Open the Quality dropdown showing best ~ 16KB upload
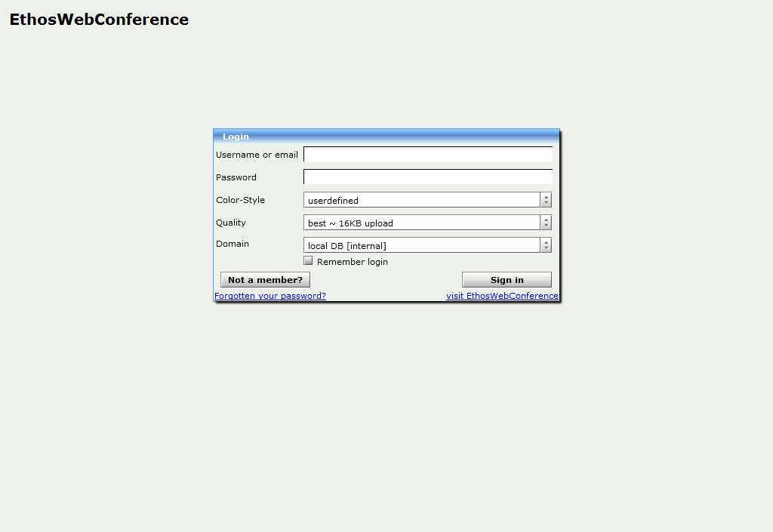The height and width of the screenshot is (532, 773). [421, 223]
